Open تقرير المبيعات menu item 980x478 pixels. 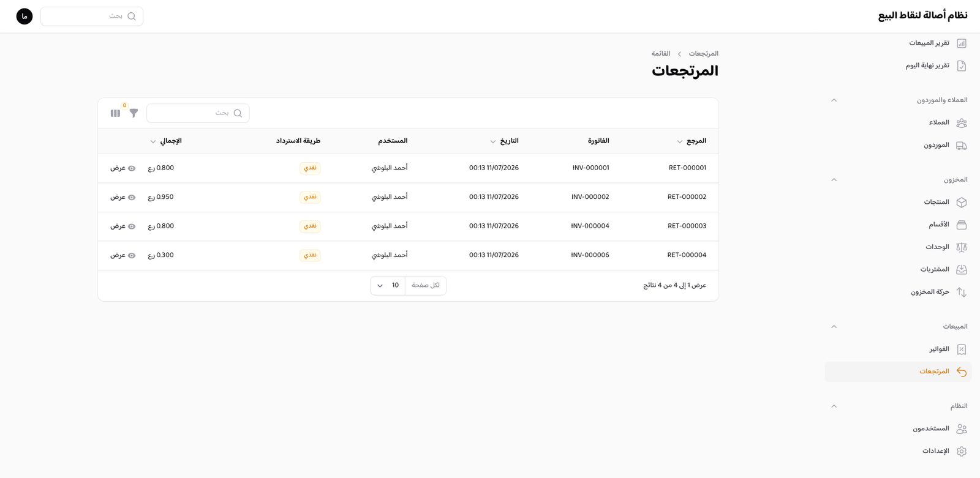click(898, 43)
